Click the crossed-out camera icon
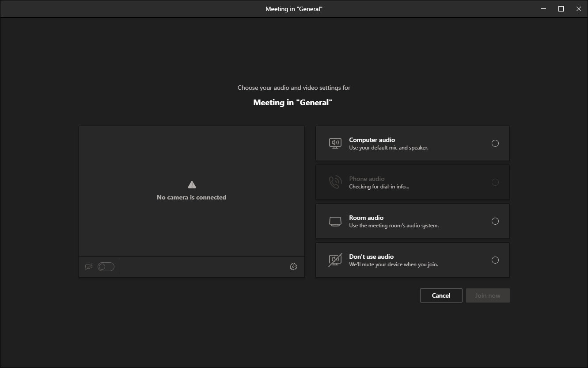This screenshot has height=368, width=588. (89, 267)
